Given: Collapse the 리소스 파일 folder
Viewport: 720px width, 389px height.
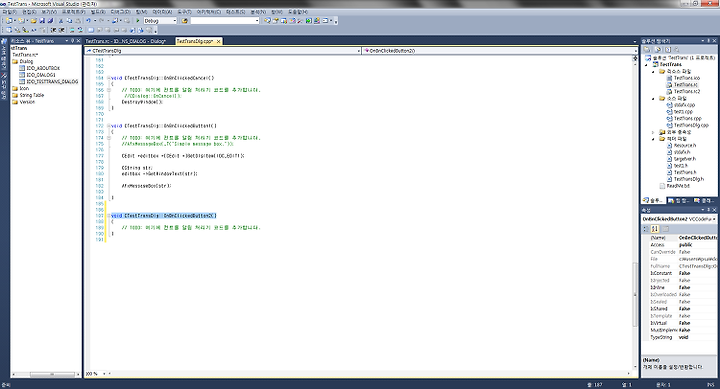Looking at the screenshot, I should pos(653,72).
